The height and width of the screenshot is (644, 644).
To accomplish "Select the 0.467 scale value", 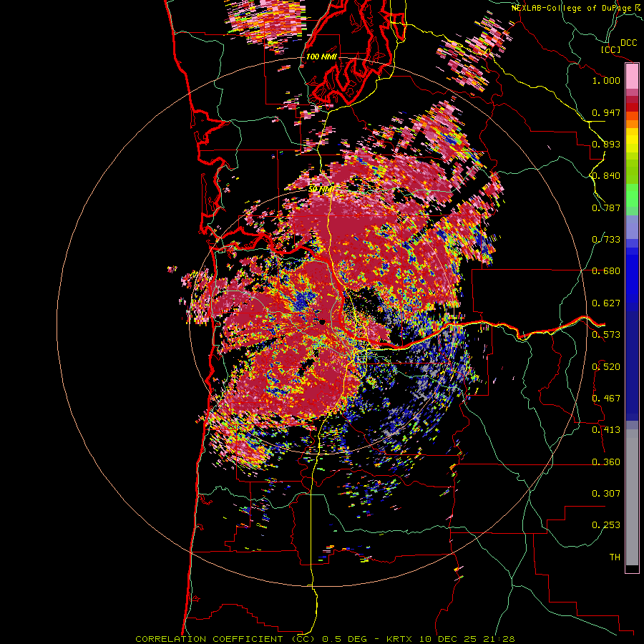I will pos(606,399).
